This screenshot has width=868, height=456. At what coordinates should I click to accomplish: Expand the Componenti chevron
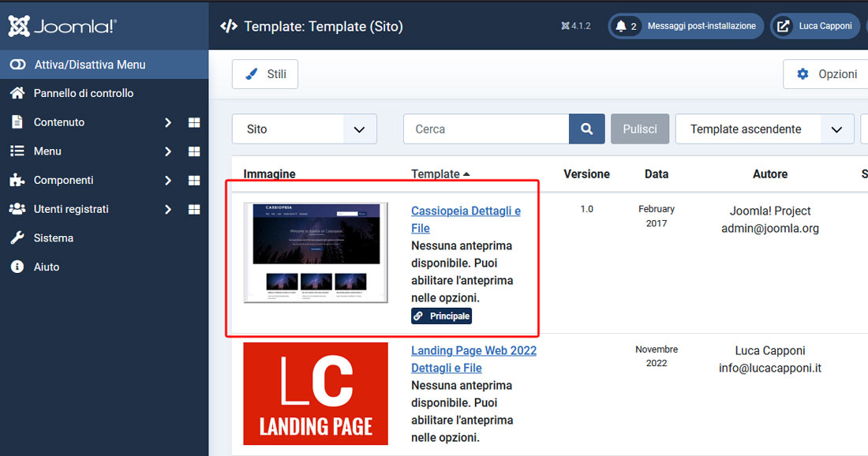pyautogui.click(x=168, y=181)
